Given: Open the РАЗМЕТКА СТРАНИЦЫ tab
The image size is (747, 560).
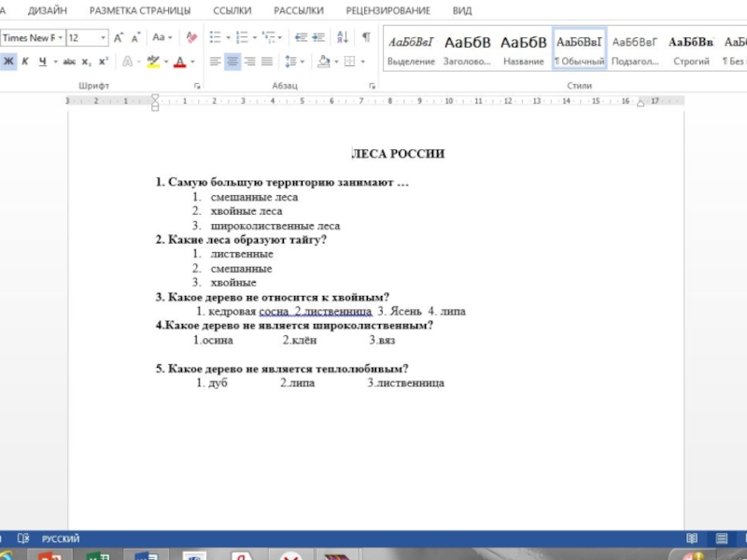Looking at the screenshot, I should [140, 10].
